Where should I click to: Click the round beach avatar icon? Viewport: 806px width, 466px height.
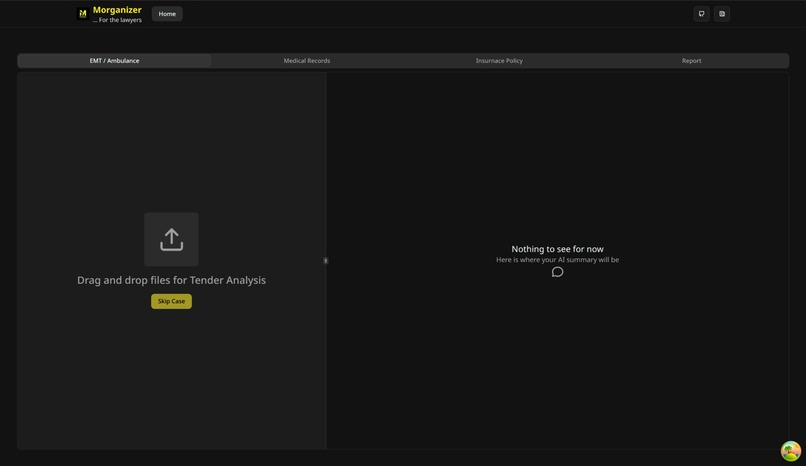coord(791,451)
